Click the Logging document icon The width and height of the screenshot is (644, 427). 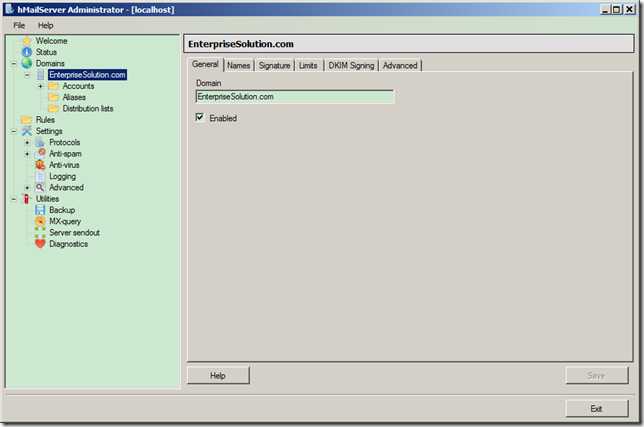coord(40,177)
